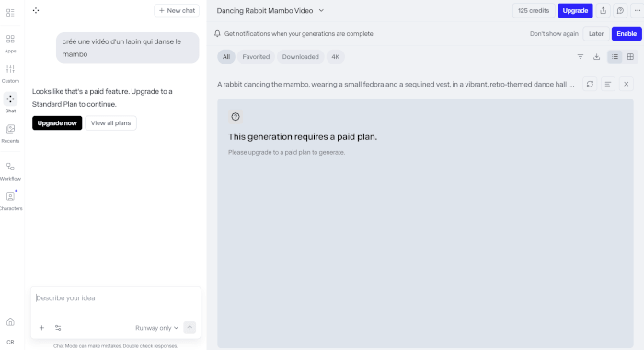This screenshot has height=350, width=644.
Task: Select the Favorited filter tab
Action: click(256, 57)
